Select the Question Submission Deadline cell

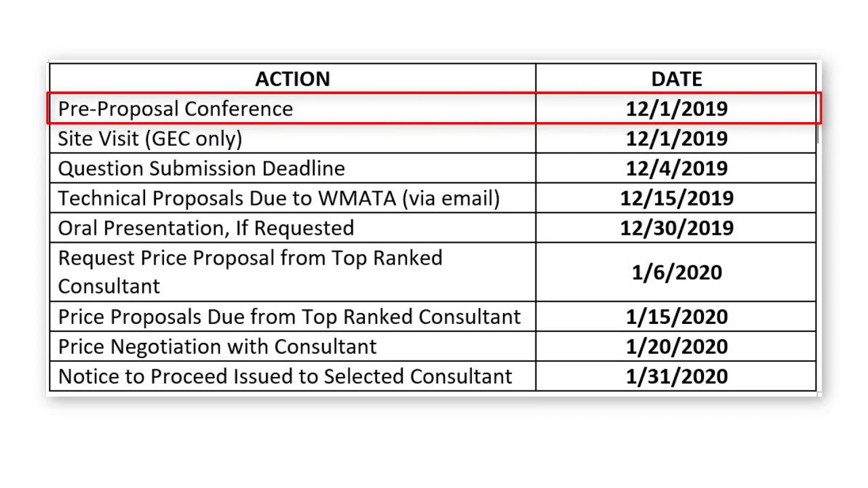292,168
